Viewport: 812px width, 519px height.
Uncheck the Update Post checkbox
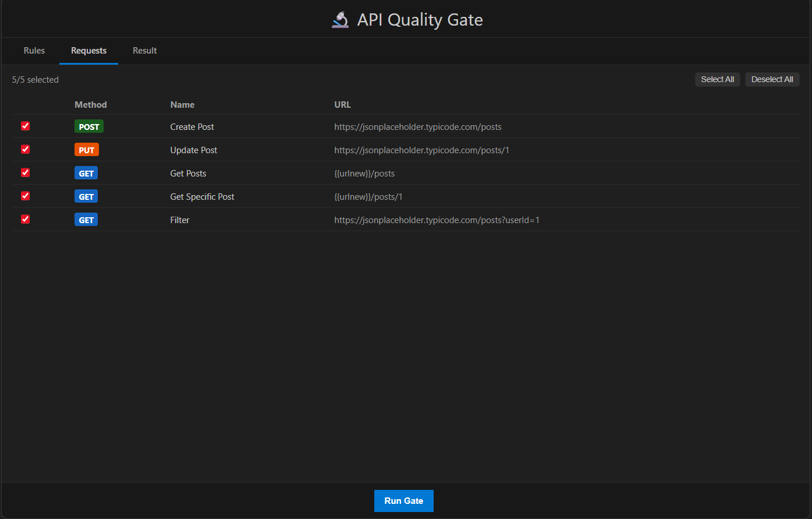[25, 149]
